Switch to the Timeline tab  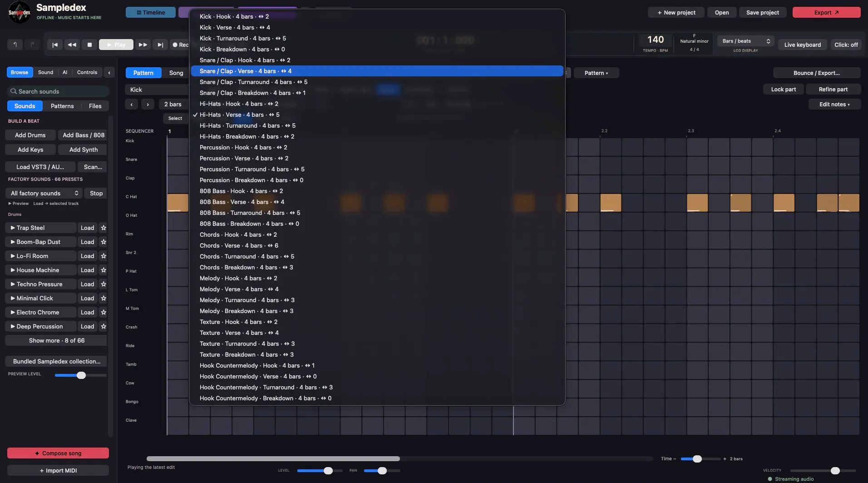click(x=151, y=12)
